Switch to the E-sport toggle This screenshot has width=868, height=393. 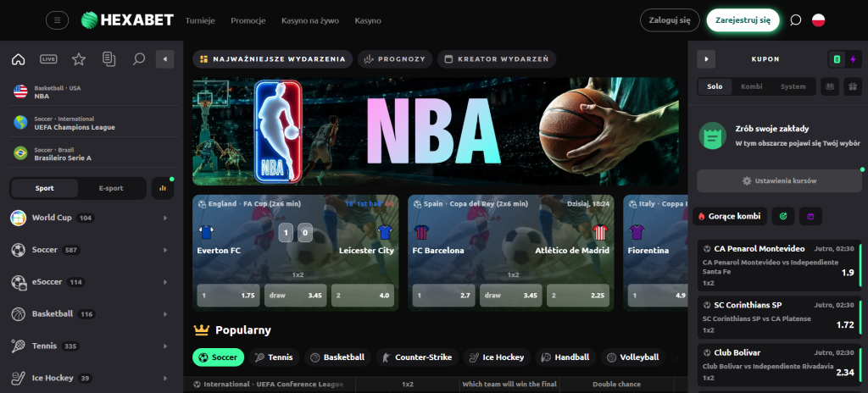coord(111,188)
